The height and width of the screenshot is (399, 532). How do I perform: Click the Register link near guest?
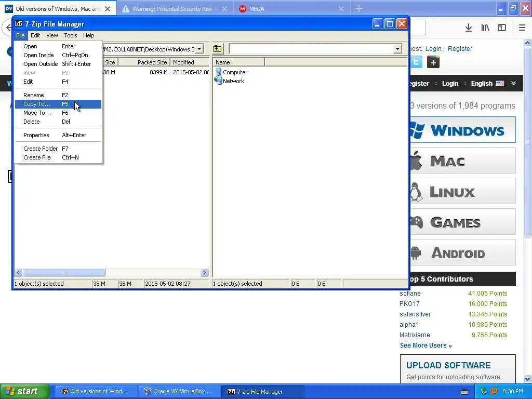coord(460,48)
